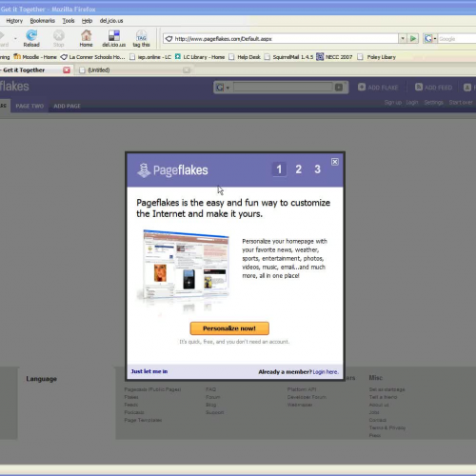Open the Bookmarks menu
The width and height of the screenshot is (476, 476).
[43, 21]
